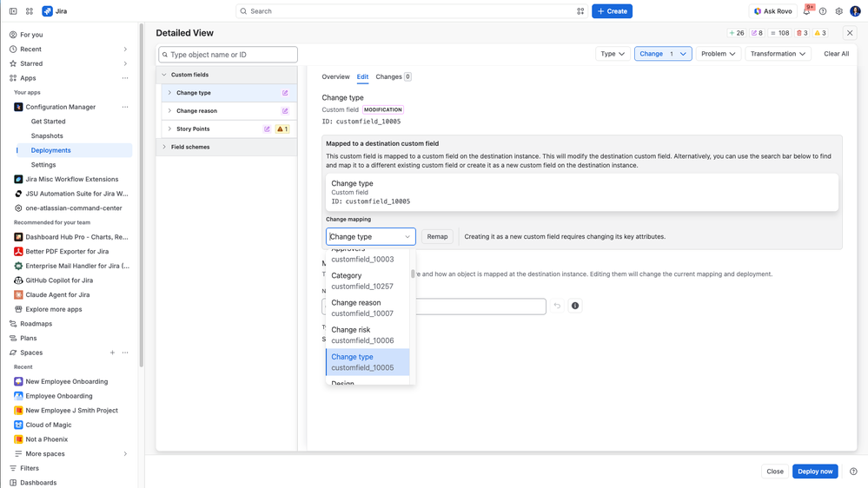This screenshot has height=488, width=868.
Task: Click the Remap button
Action: pyautogui.click(x=437, y=237)
